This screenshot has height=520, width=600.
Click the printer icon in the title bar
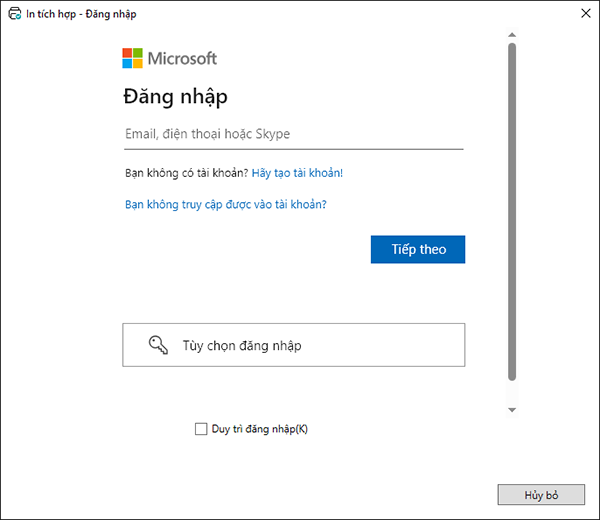[x=15, y=14]
